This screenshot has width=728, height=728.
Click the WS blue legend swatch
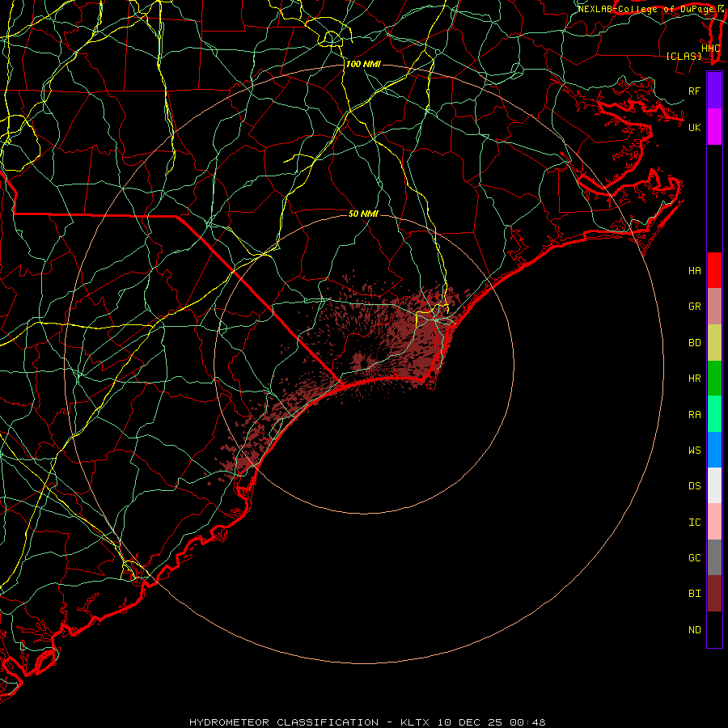coord(714,450)
